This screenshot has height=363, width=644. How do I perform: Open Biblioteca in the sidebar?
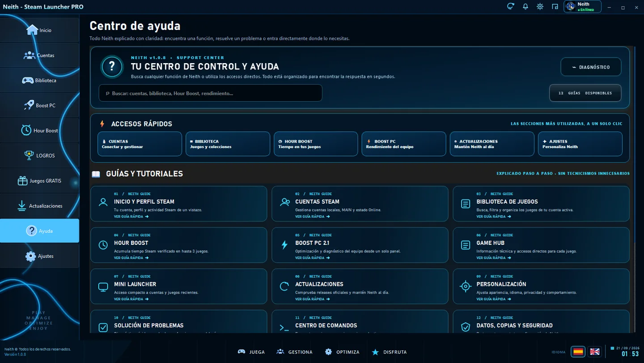tap(40, 80)
